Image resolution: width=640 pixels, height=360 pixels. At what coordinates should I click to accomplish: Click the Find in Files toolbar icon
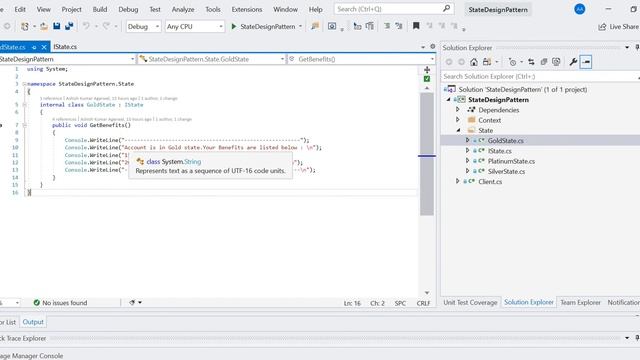tap(315, 26)
